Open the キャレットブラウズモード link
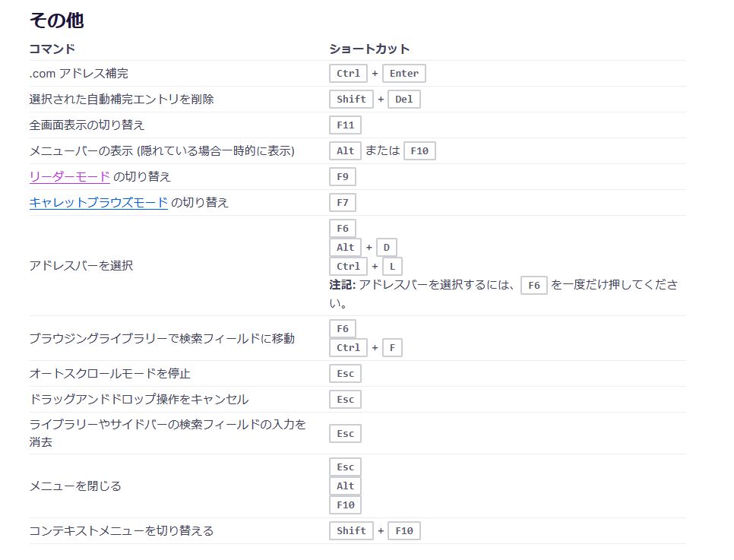Viewport: 734px width, 560px height. 98,203
